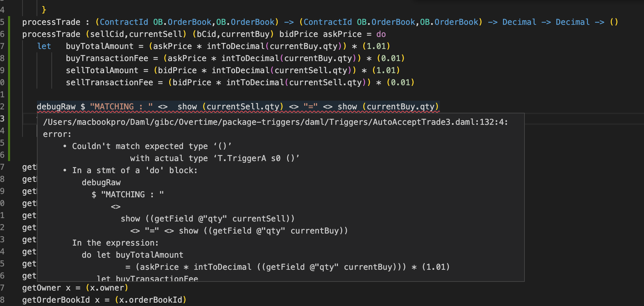Click the file path in error tooltip
The height and width of the screenshot is (306, 644).
point(275,122)
